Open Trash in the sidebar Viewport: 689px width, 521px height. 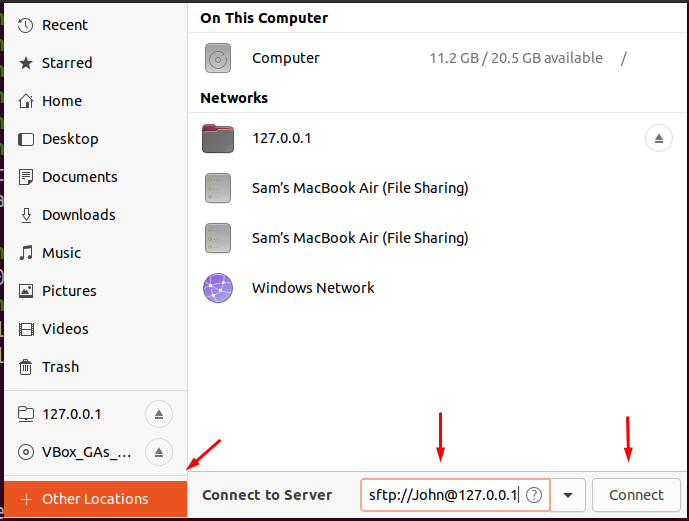(x=95, y=367)
